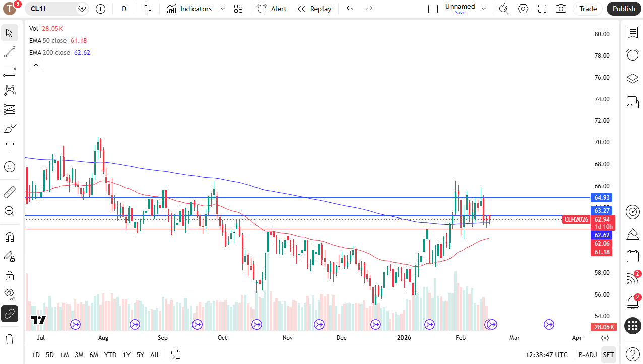Screen dimensions: 643x364
Task: Open the layout setup square icon
Action: pos(433,9)
